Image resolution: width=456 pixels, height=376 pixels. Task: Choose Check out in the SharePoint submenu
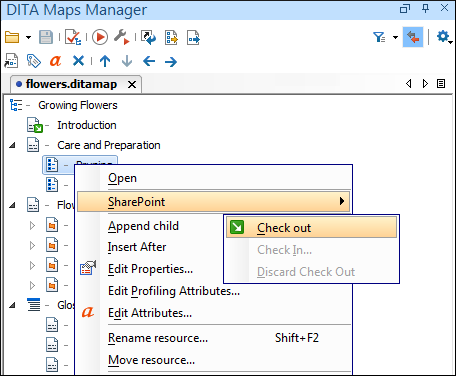tap(311, 228)
